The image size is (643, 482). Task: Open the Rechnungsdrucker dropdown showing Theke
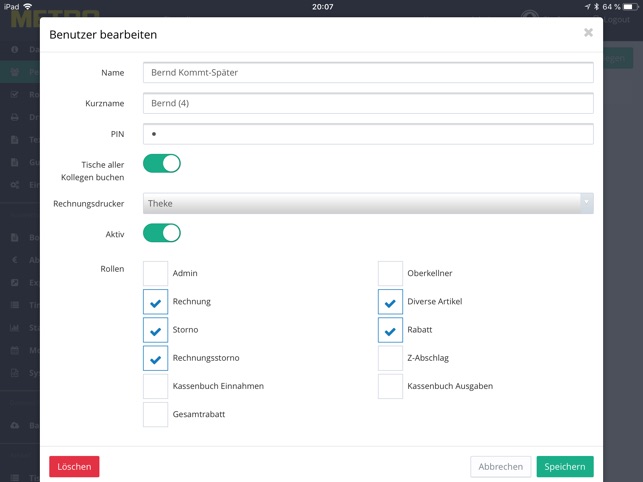pos(368,203)
